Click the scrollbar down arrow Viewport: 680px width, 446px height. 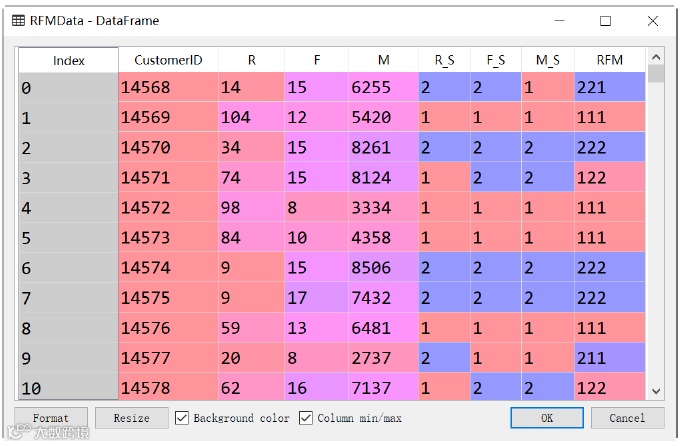pyautogui.click(x=656, y=391)
